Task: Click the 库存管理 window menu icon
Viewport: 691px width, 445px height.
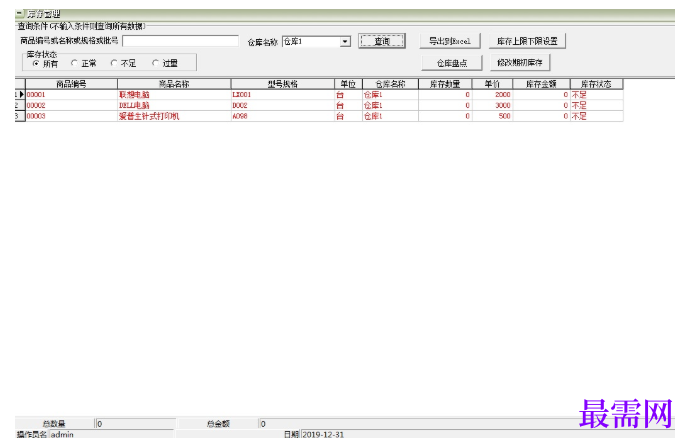Action: click(20, 14)
